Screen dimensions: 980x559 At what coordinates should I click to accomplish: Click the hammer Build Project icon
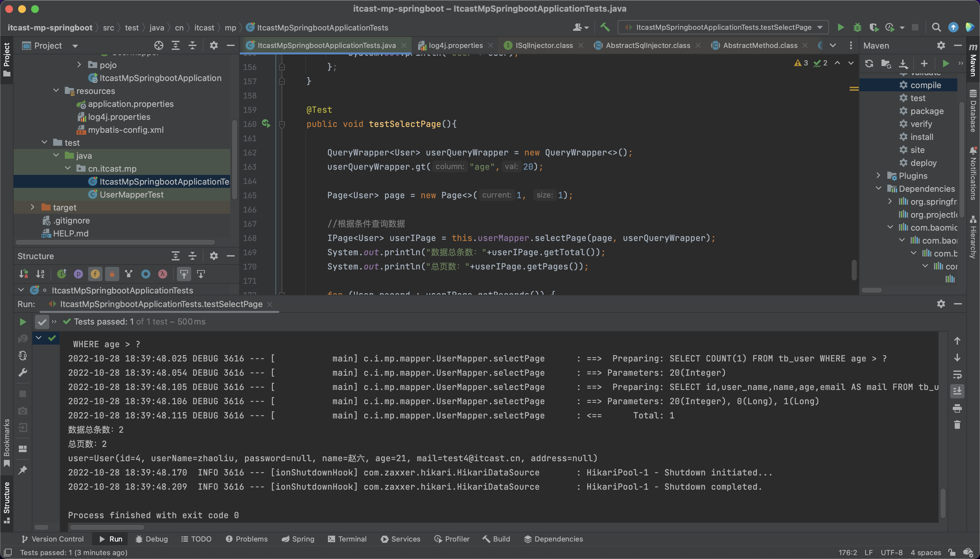605,27
